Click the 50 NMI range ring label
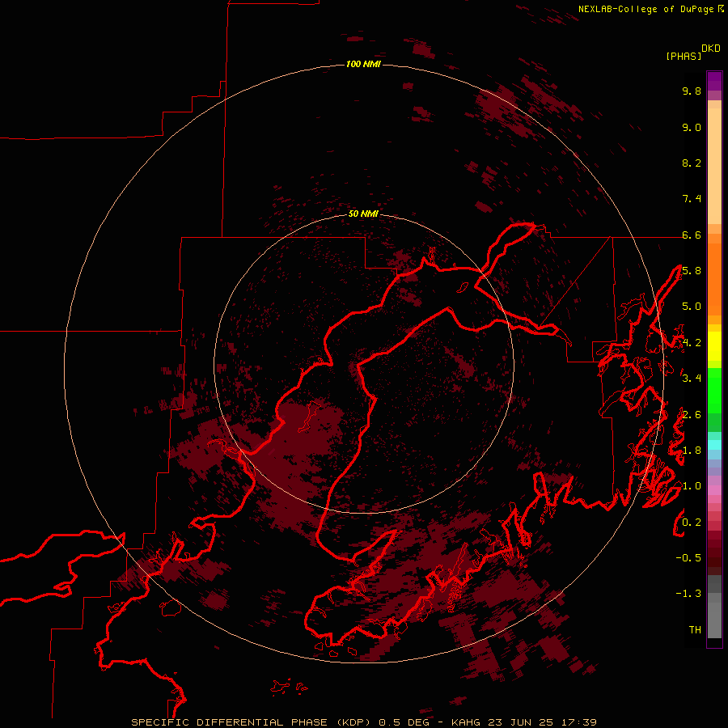This screenshot has height=728, width=728. click(363, 214)
